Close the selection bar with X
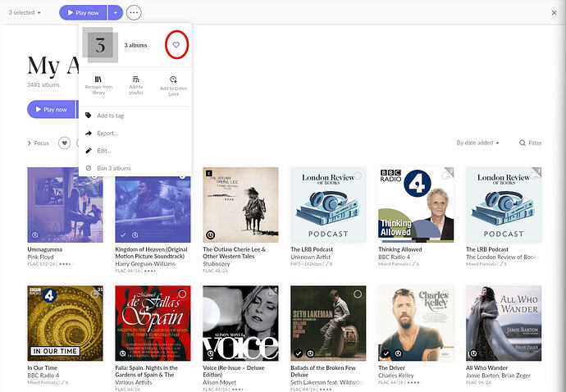Viewport: 566px width, 392px height. tap(554, 12)
